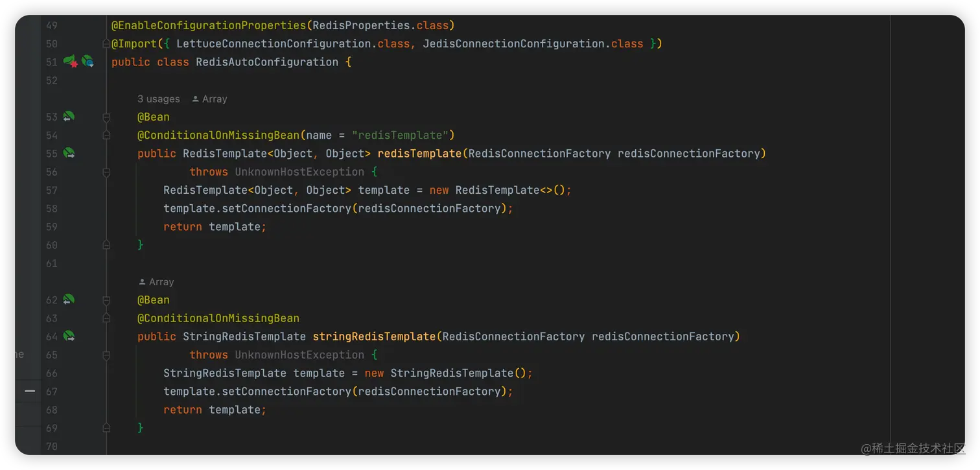Click the person icon in the second Array inlay
The height and width of the screenshot is (470, 980).
pyautogui.click(x=142, y=281)
